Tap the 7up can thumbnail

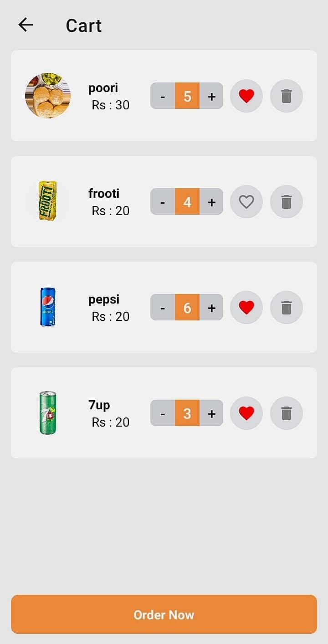48,413
